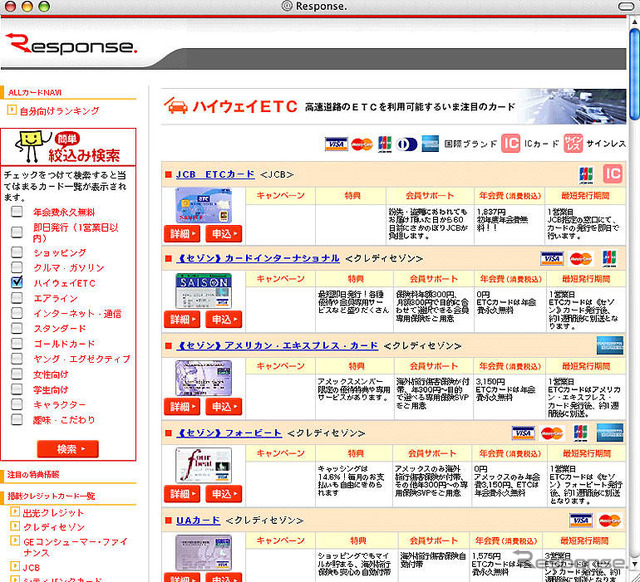The image size is (640, 582).
Task: Click 申込 button for セゾン フォービート
Action: point(224,494)
